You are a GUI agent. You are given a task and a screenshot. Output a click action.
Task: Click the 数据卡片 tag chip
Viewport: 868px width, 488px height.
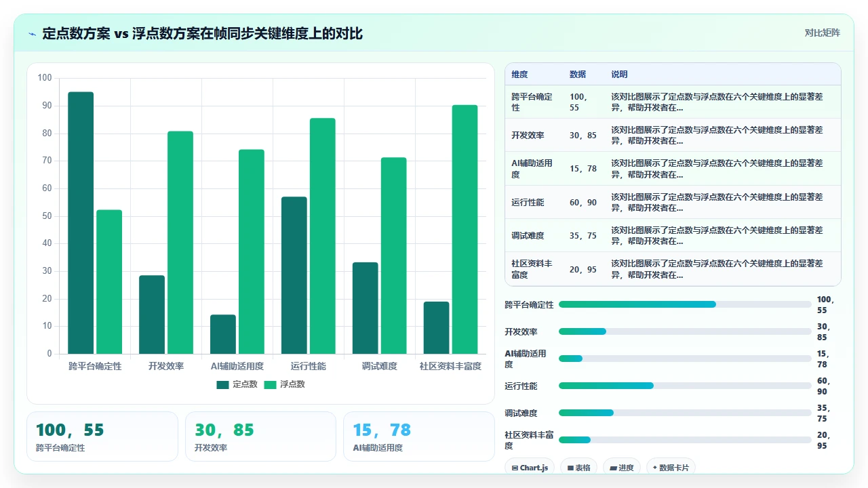click(671, 468)
